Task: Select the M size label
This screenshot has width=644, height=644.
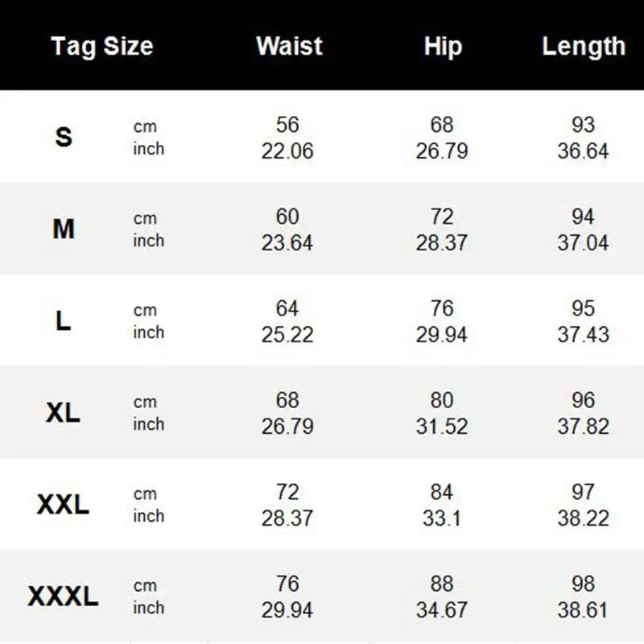Action: coord(64,229)
